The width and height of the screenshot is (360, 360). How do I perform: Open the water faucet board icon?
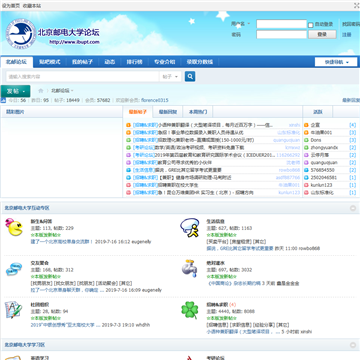pos(189,268)
